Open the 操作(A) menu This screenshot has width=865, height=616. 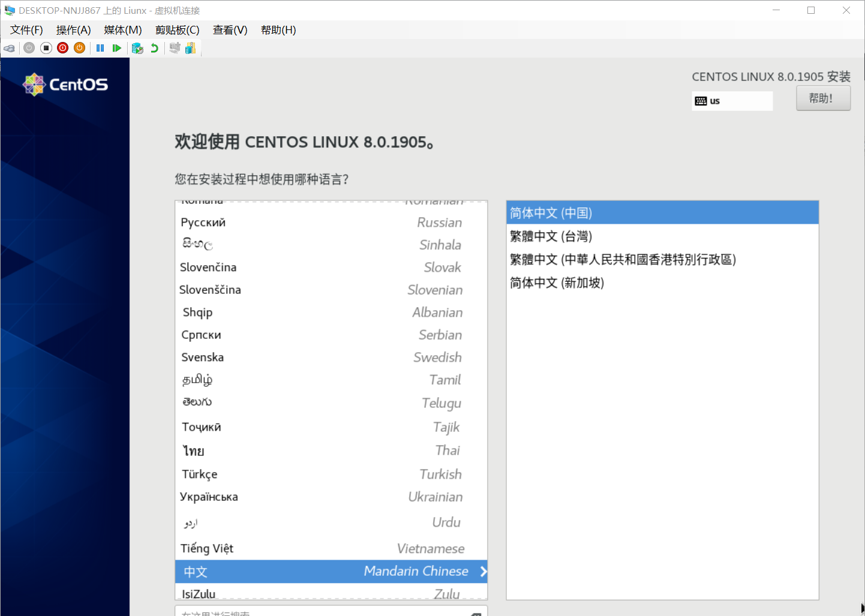pyautogui.click(x=73, y=30)
